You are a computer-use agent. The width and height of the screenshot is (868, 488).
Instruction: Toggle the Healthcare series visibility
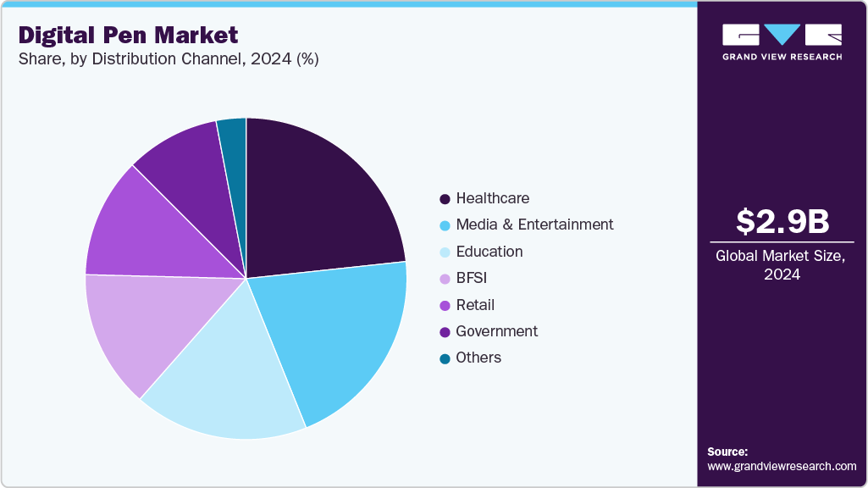coord(491,198)
